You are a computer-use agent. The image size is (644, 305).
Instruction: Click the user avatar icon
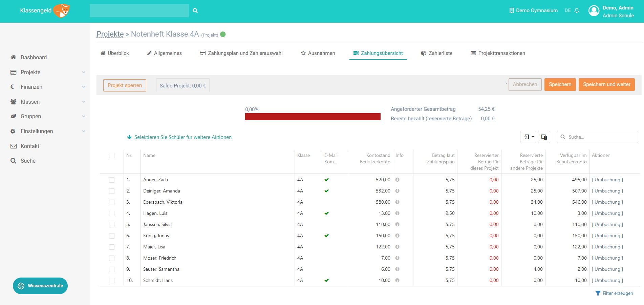tap(594, 11)
